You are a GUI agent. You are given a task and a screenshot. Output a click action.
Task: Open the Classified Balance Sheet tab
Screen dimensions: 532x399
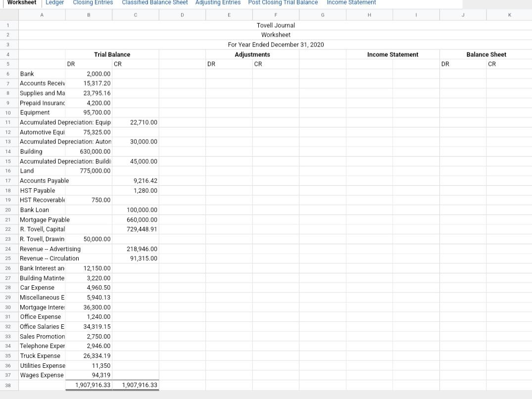click(x=155, y=2)
